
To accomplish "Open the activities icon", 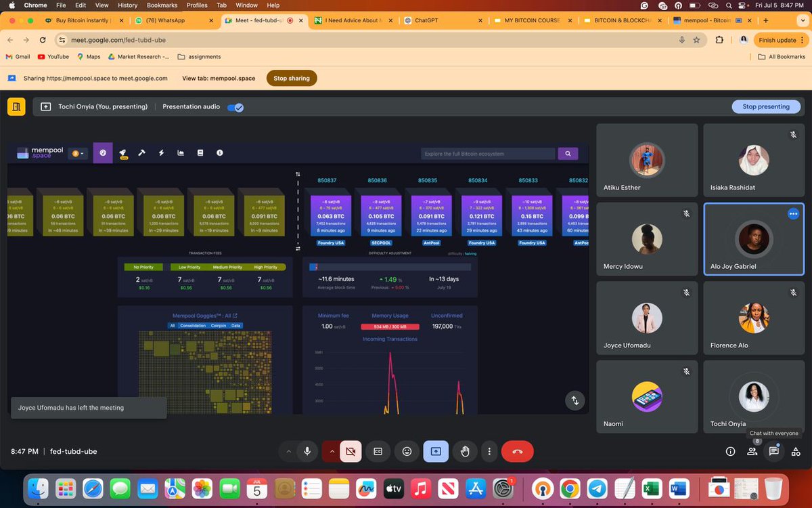I will [796, 451].
